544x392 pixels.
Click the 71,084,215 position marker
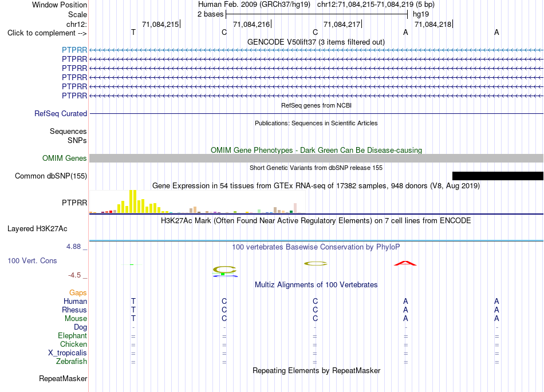pos(161,24)
